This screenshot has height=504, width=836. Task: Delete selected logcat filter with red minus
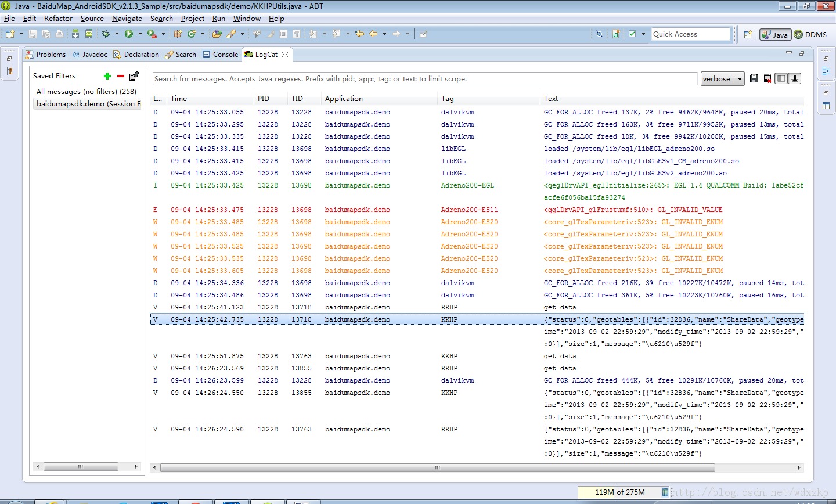(x=121, y=76)
